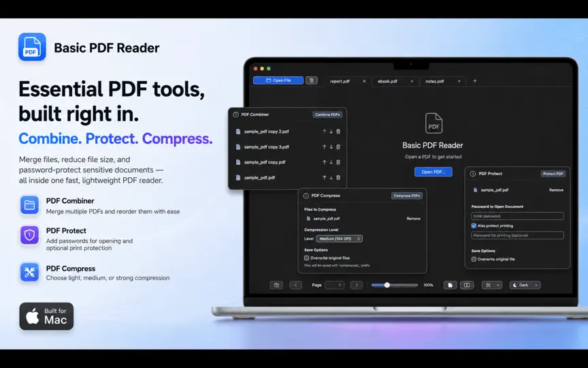Viewport: 588px width, 368px height.
Task: Go to previous page arrow
Action: pyautogui.click(x=295, y=285)
